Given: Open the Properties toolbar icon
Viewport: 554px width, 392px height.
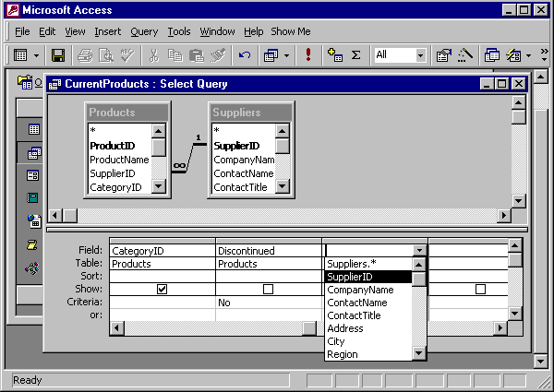Looking at the screenshot, I should point(444,55).
